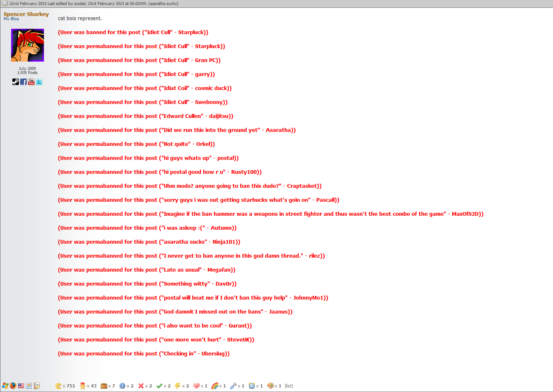Select the 'i also want to be cool' Gurant line
This screenshot has width=553, height=392.
pos(155,326)
